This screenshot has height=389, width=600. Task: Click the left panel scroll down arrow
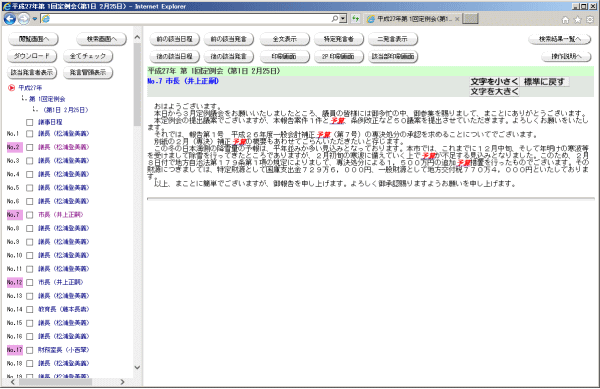tap(137, 368)
